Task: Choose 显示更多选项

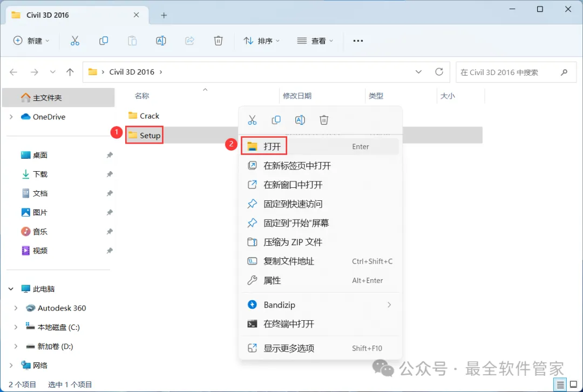Action: (320, 348)
